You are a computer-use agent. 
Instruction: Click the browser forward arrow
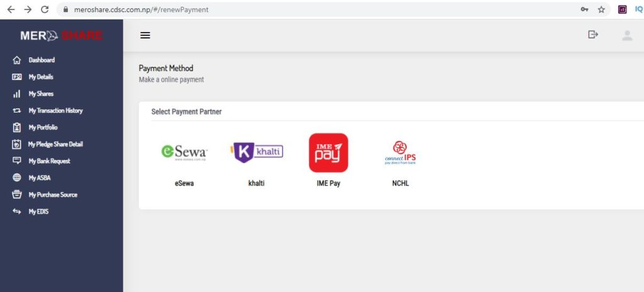click(28, 9)
